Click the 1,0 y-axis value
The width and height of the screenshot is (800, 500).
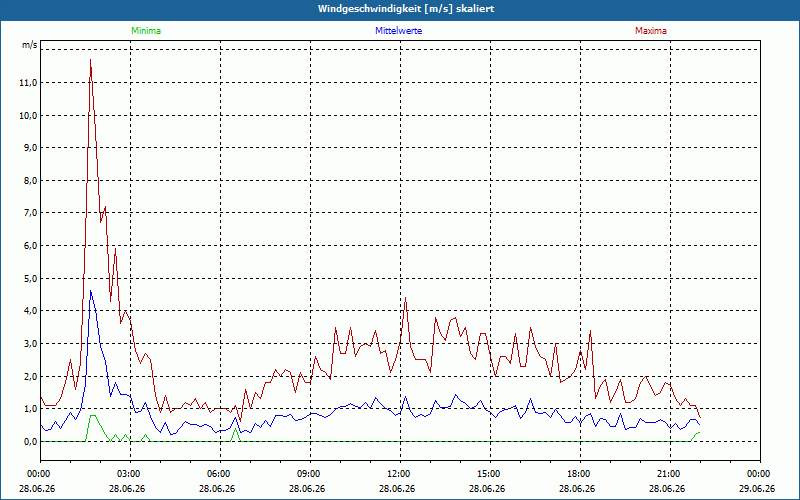pyautogui.click(x=30, y=409)
